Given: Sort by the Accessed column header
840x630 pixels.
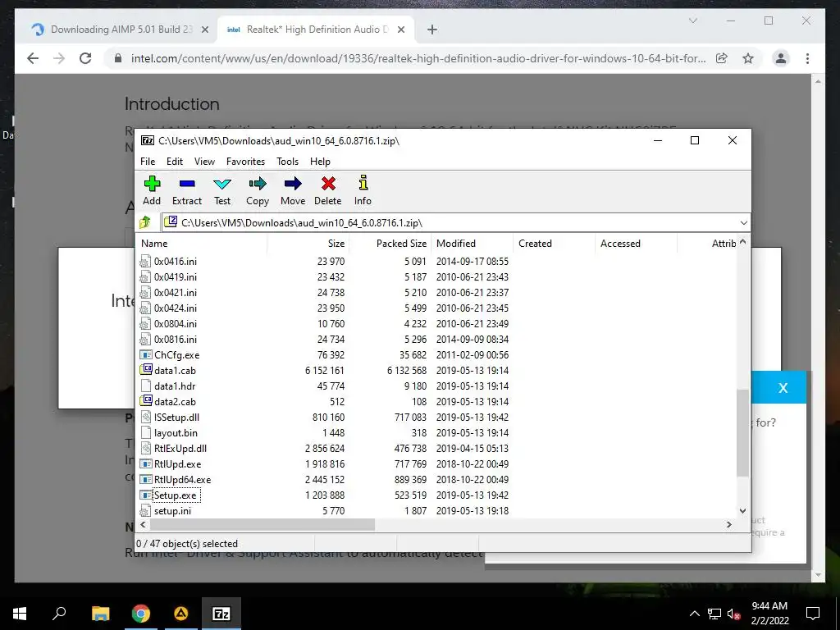Looking at the screenshot, I should click(x=636, y=243).
